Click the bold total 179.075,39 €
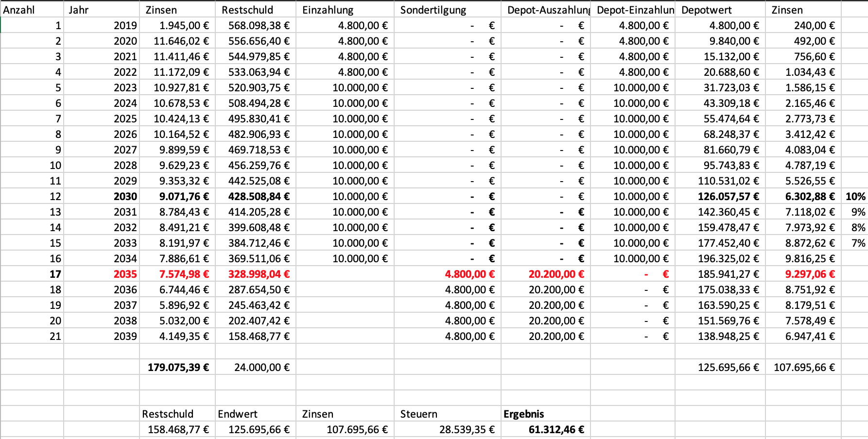The height and width of the screenshot is (439, 868). point(177,367)
